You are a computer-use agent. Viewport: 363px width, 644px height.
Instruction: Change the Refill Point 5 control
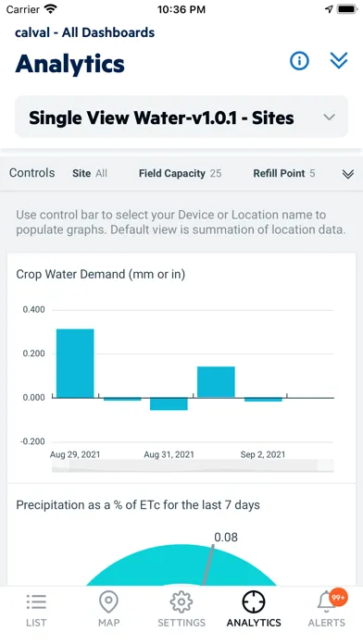coord(284,173)
